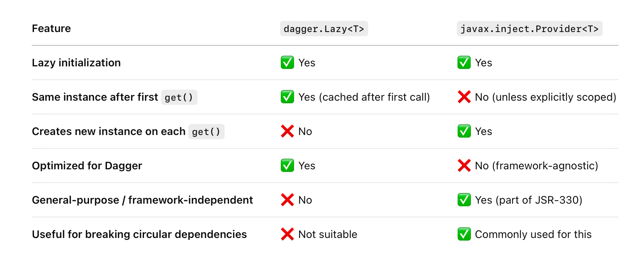Viewport: 644px width, 270px height.
Task: Click green checkmark beside 'Commonly used for this'
Action: (464, 234)
